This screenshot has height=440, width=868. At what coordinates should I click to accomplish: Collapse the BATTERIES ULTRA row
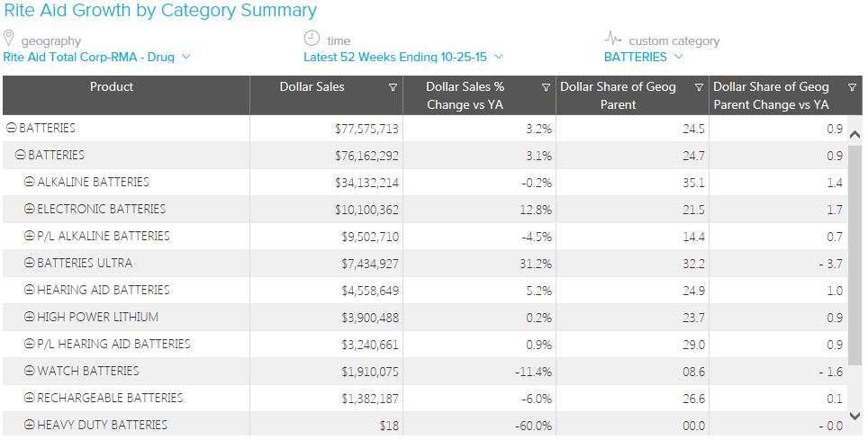coord(30,263)
